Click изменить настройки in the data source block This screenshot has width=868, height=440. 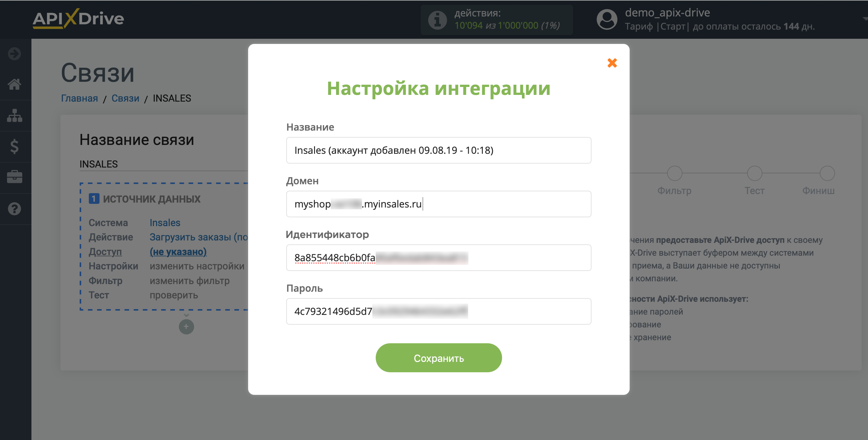pos(197,266)
